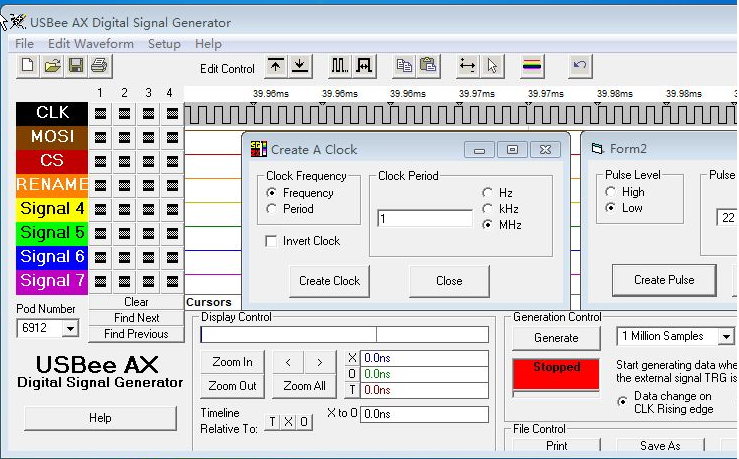Image resolution: width=739 pixels, height=459 pixels.
Task: Expand the 1 Million Samples dropdown
Action: coord(726,336)
